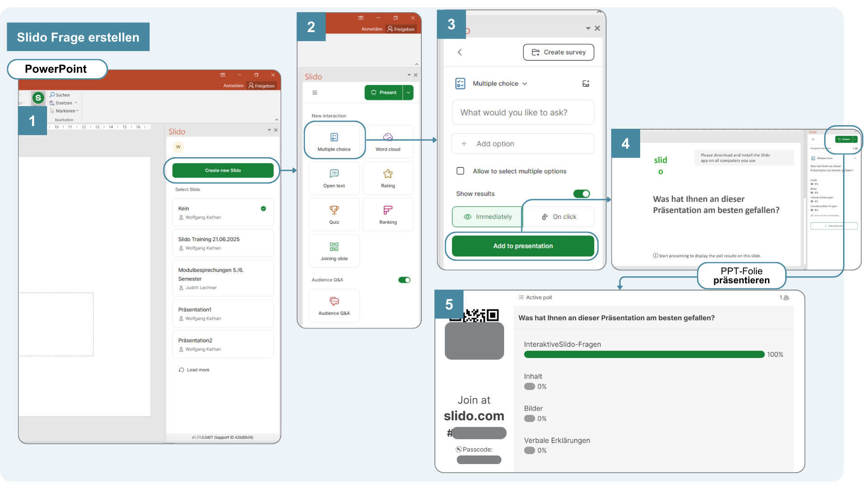Click the Freigeben share icon in panel 1

click(251, 85)
